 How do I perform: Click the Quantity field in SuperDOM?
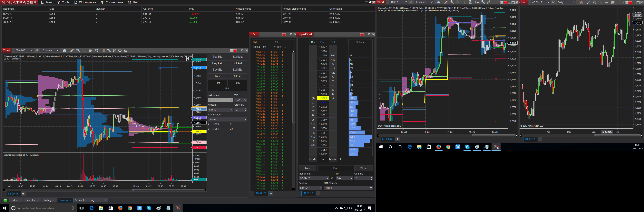point(363,178)
